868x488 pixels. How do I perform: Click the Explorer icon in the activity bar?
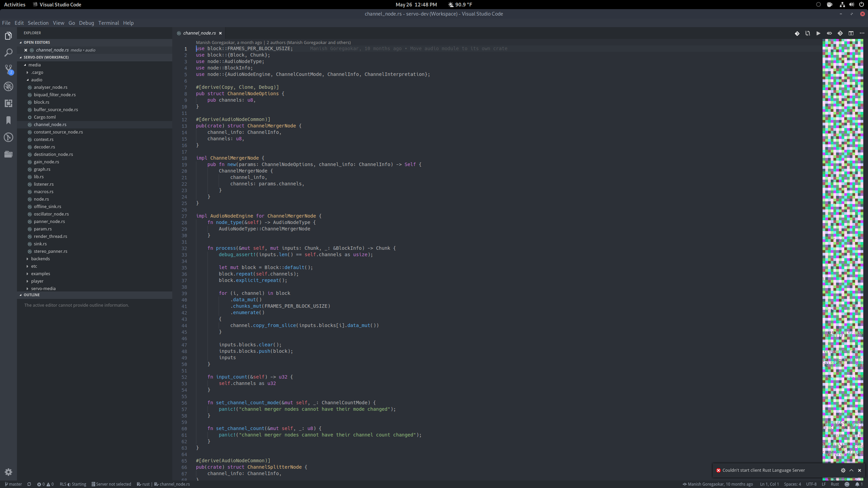[x=8, y=36]
